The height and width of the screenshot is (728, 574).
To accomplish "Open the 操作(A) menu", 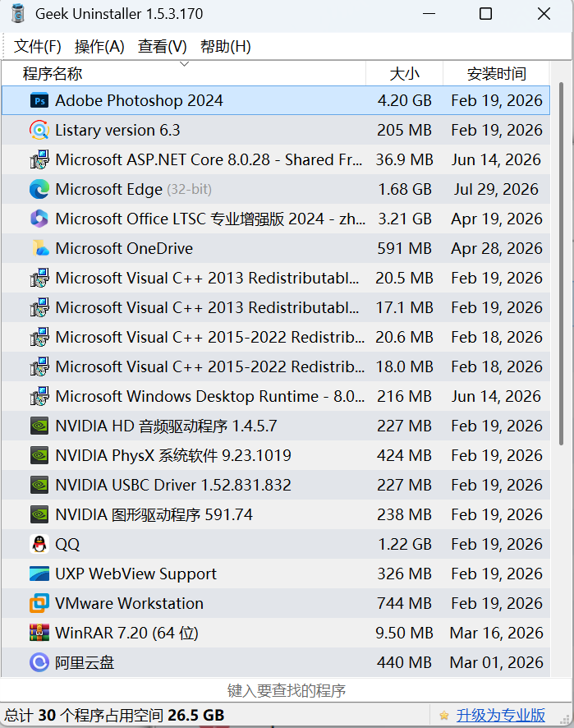I will coord(99,47).
